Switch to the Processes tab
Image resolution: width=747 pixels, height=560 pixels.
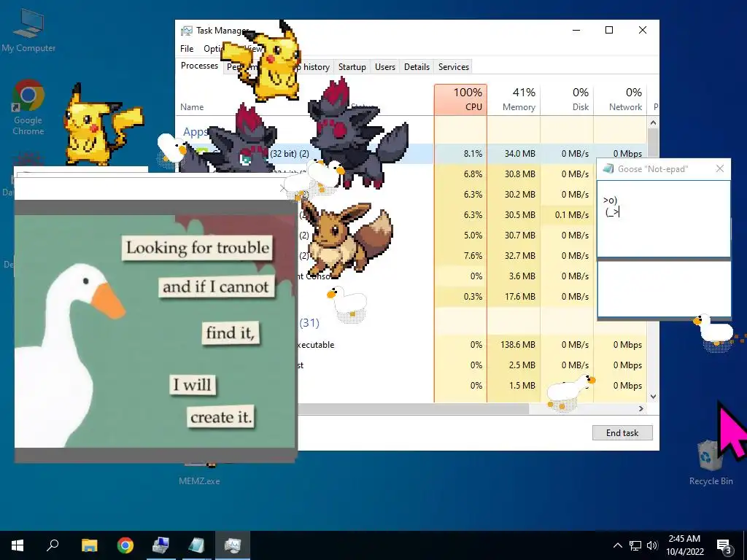(199, 66)
